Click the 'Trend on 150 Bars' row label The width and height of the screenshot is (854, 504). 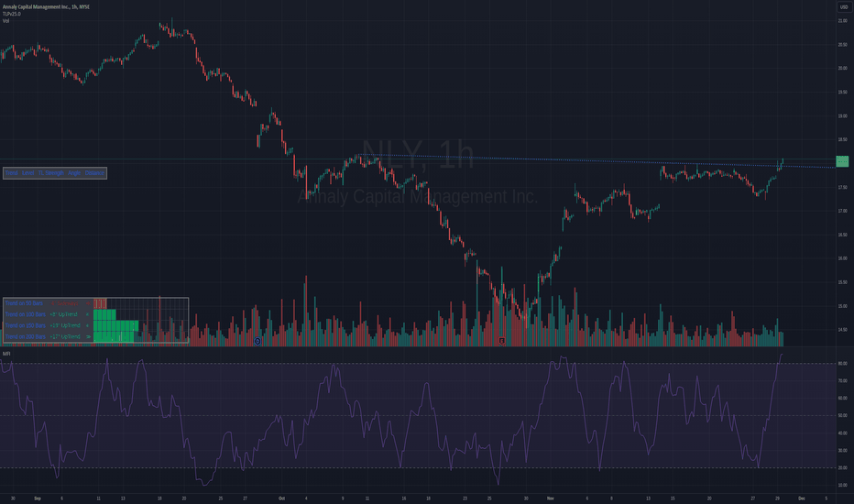[25, 325]
